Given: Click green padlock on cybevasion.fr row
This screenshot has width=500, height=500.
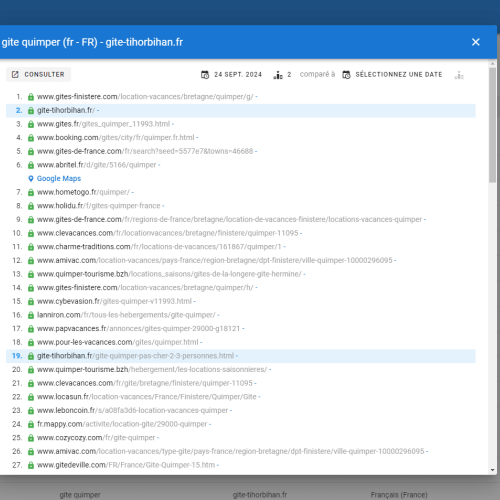Looking at the screenshot, I should pos(31,302).
